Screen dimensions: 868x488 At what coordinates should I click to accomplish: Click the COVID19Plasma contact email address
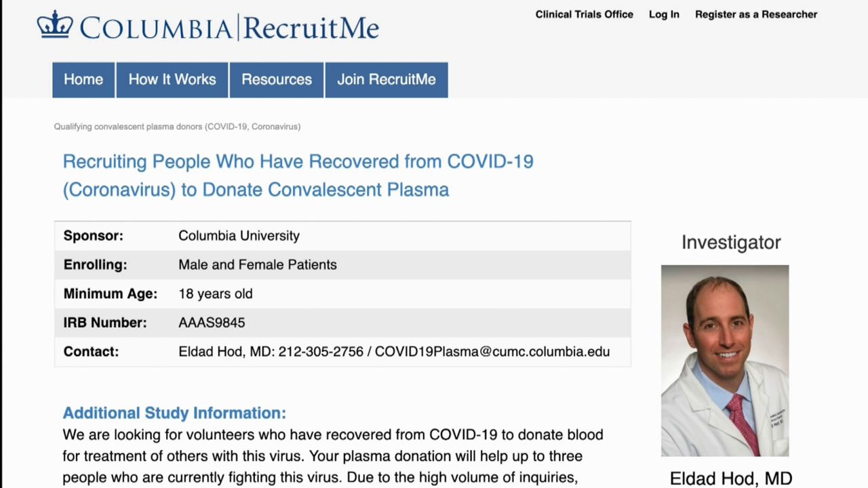coord(492,352)
